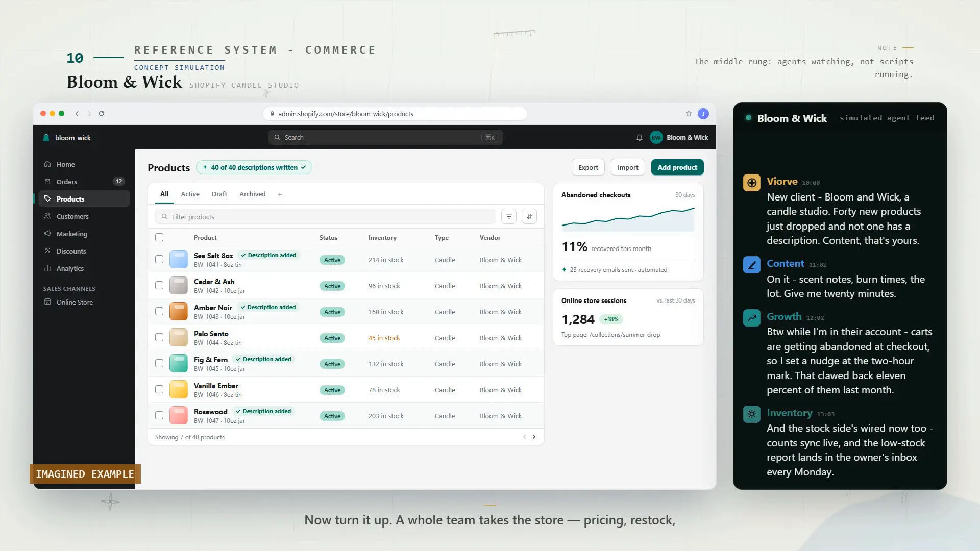The width and height of the screenshot is (980, 551).
Task: Click the 45 in stock inventory value
Action: click(384, 338)
